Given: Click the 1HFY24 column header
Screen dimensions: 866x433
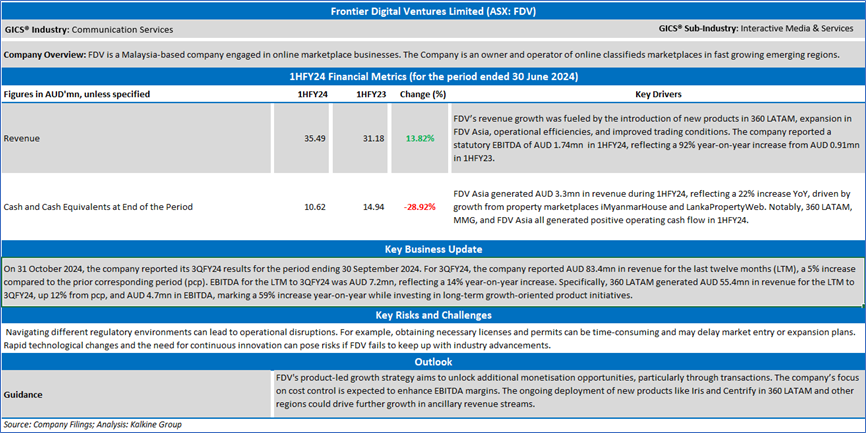Looking at the screenshot, I should [313, 94].
